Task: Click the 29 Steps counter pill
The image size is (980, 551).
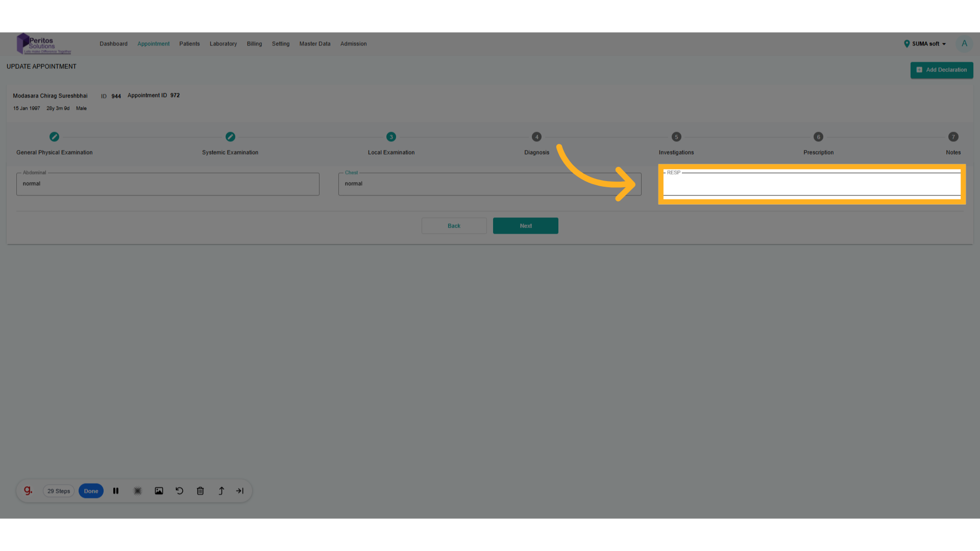Action: coord(59,491)
